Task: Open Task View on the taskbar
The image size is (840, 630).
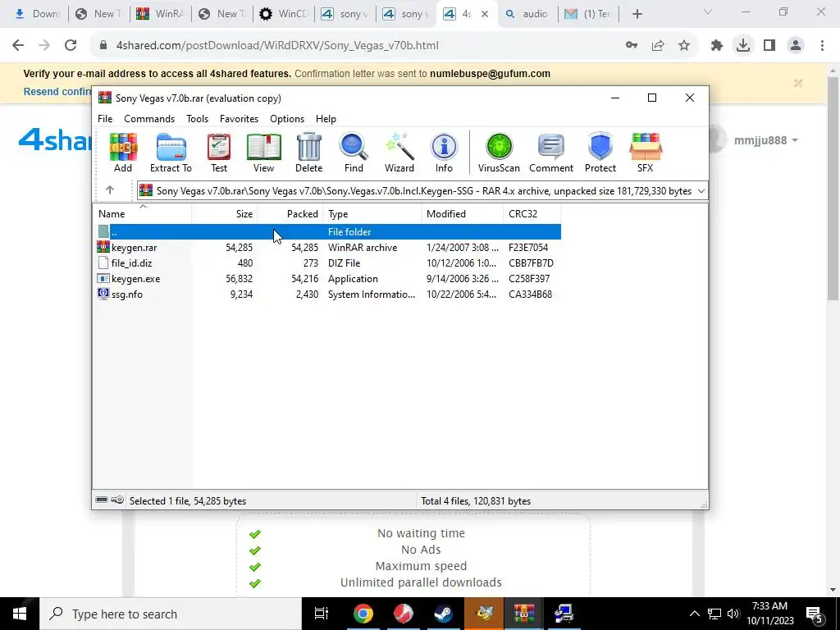Action: click(x=322, y=614)
